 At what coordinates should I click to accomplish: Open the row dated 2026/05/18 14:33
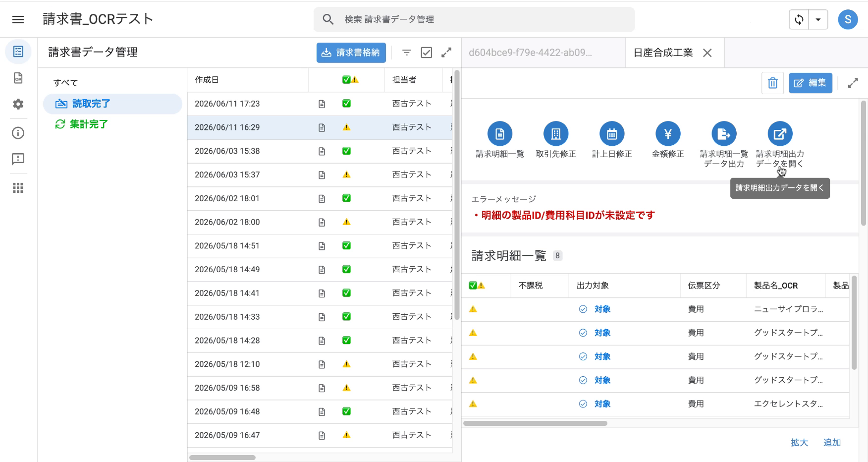320,317
